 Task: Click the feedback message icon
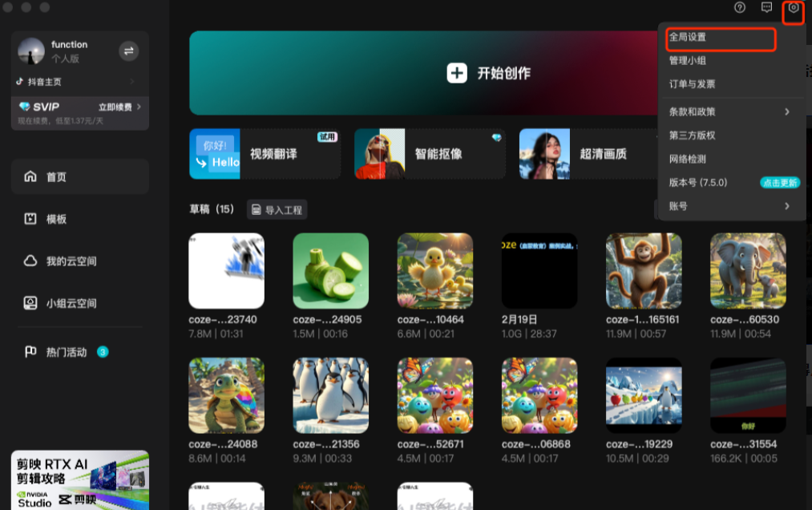coord(766,8)
